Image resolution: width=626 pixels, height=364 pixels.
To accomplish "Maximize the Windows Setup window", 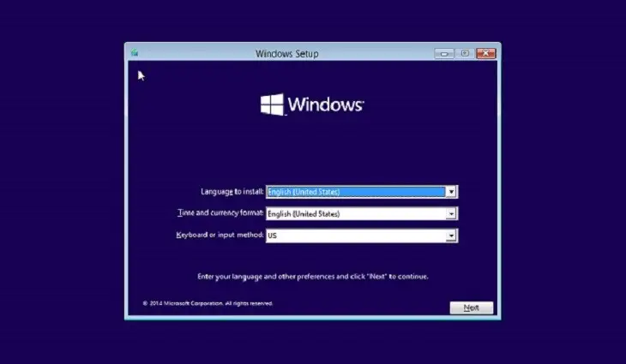I will click(x=465, y=53).
